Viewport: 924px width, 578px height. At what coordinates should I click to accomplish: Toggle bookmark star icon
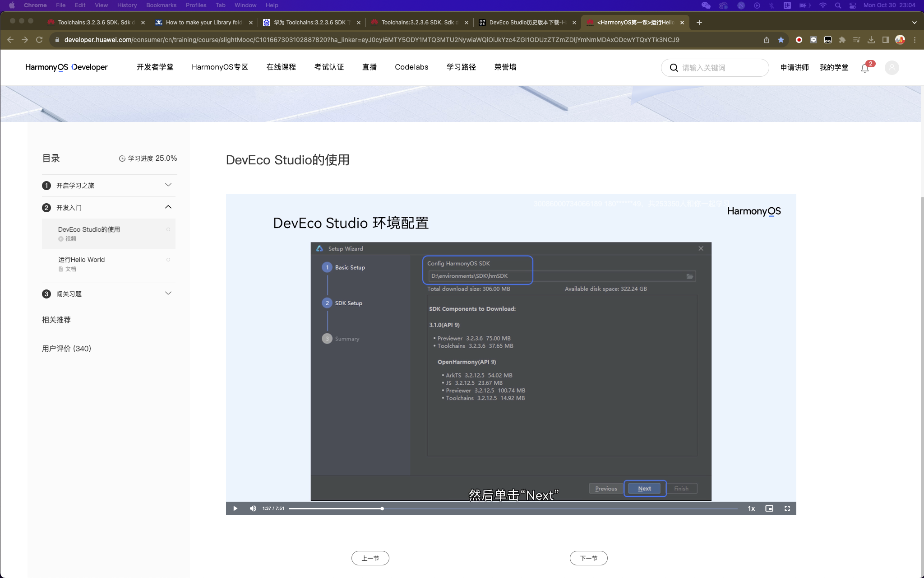point(781,40)
